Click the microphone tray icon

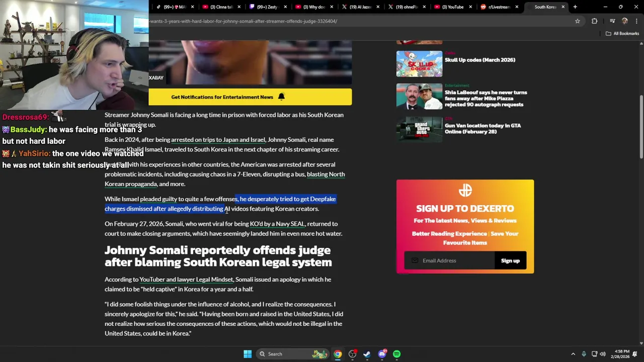(x=584, y=354)
